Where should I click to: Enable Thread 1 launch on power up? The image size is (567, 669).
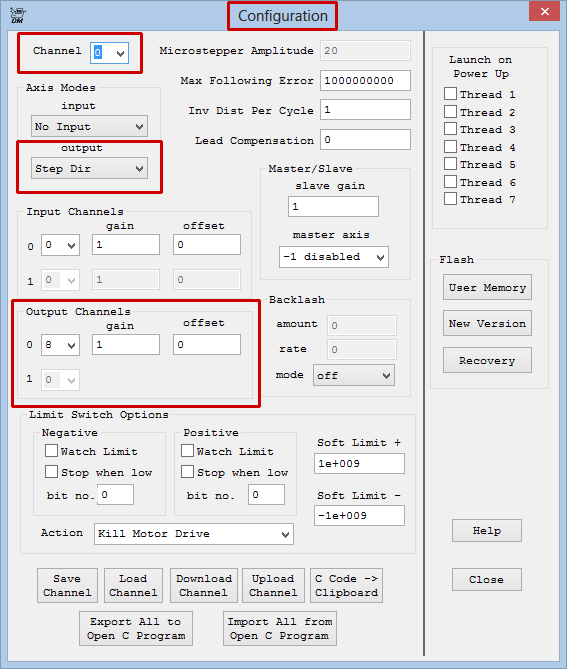click(451, 94)
